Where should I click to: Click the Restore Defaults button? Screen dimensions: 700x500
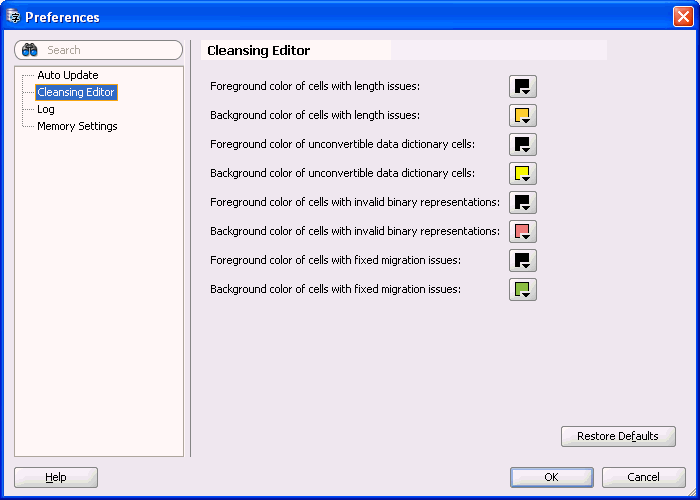[x=618, y=436]
